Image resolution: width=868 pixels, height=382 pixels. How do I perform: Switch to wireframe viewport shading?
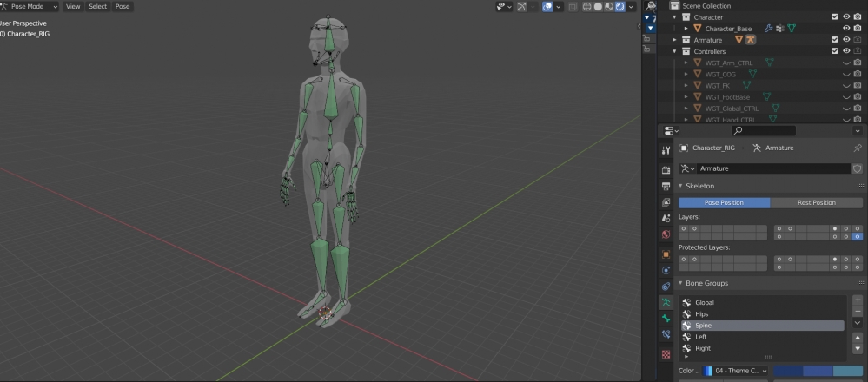click(587, 7)
